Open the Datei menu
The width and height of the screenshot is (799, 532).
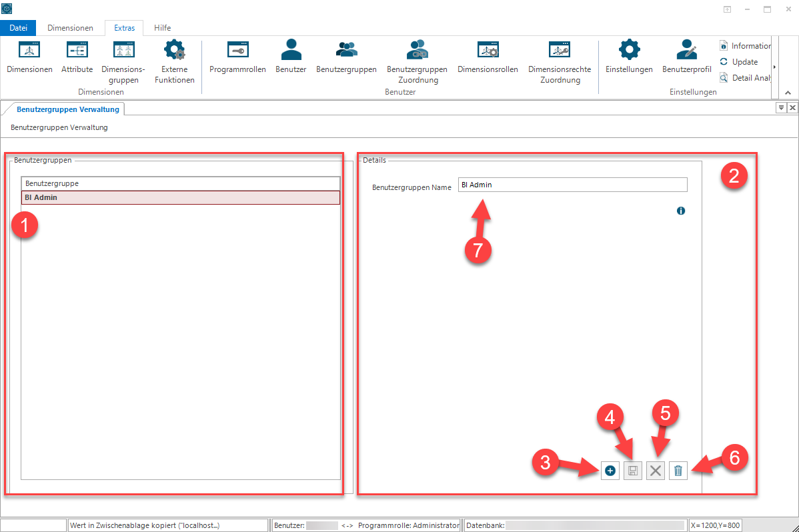(x=19, y=27)
